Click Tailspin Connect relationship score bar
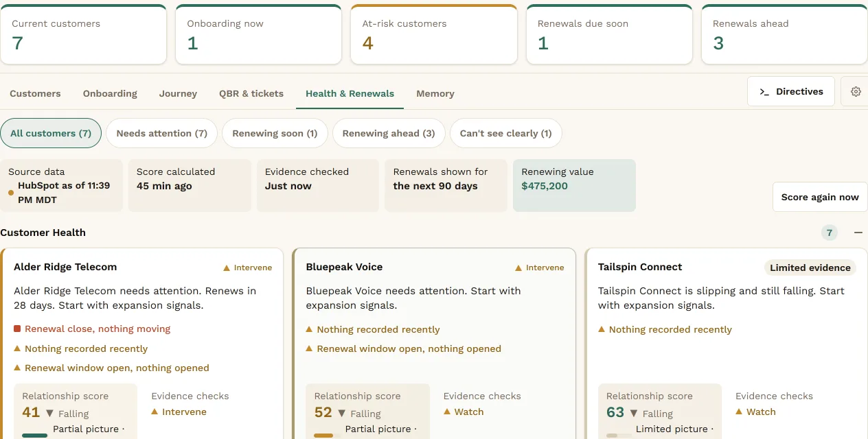Viewport: 868px width, 439px height. [620, 435]
